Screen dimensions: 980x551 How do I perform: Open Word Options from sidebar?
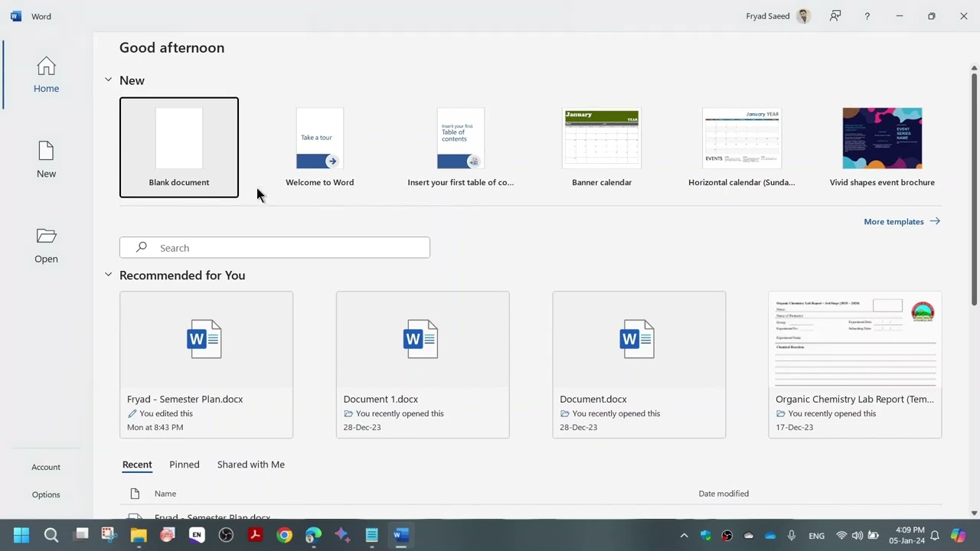(46, 494)
